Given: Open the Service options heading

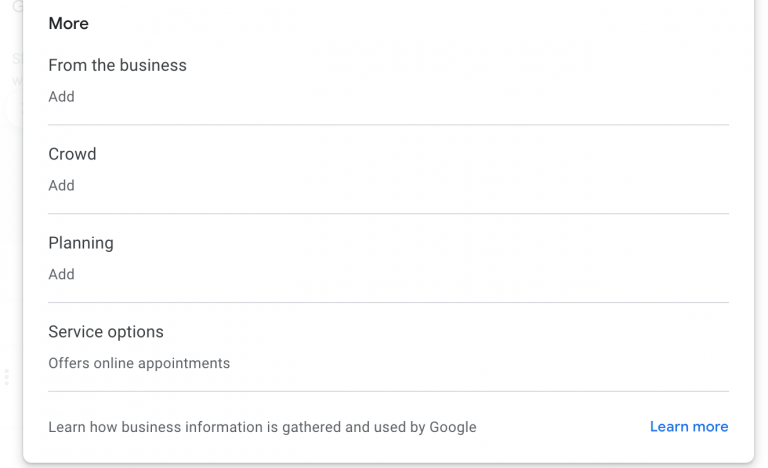Looking at the screenshot, I should (106, 333).
